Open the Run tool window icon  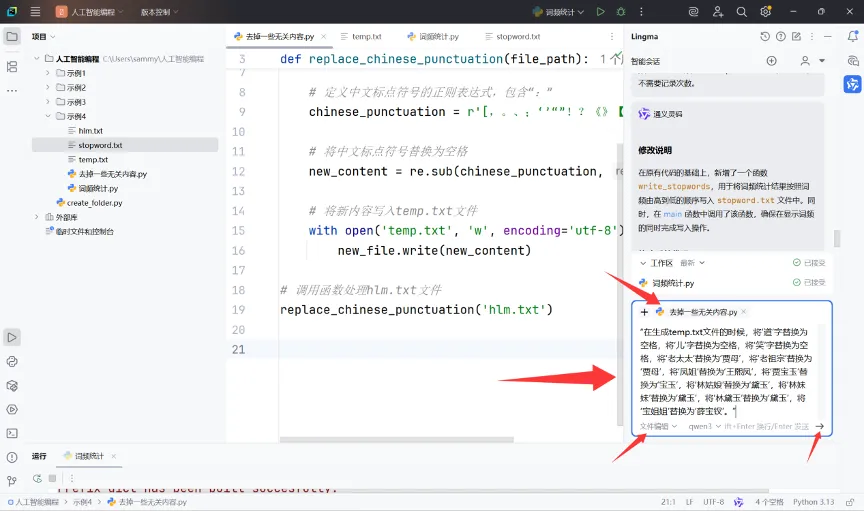(x=12, y=337)
